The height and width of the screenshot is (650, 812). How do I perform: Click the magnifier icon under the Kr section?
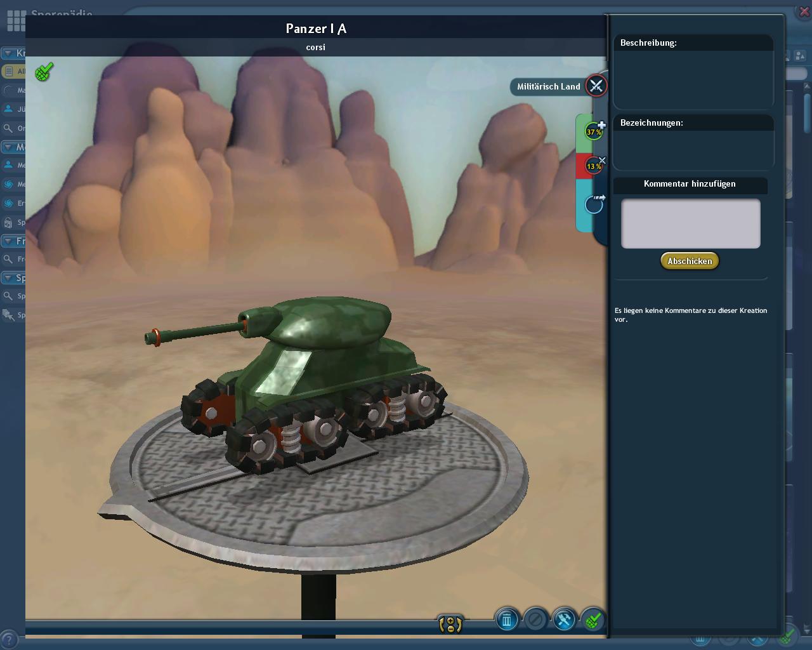click(x=8, y=128)
